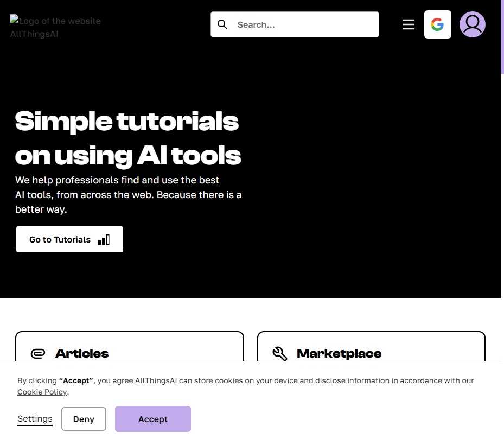The image size is (504, 445).
Task: Deny cookies with the Deny button
Action: point(84,419)
